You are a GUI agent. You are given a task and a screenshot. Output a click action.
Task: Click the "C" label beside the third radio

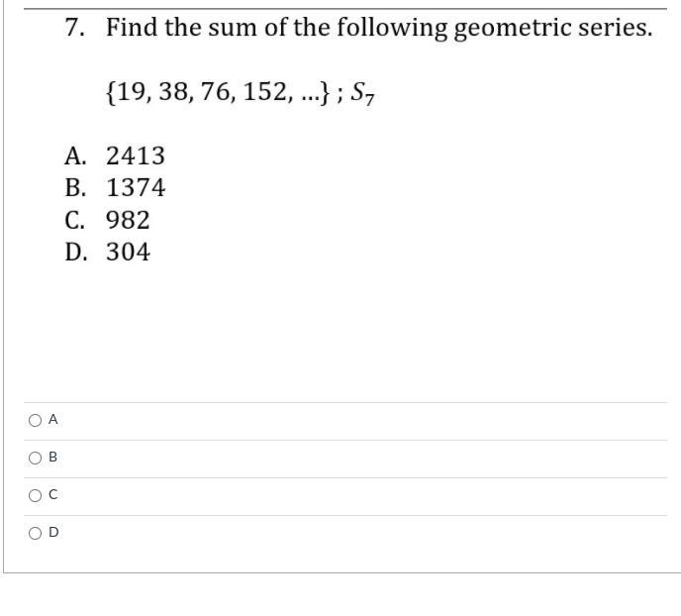tap(53, 495)
